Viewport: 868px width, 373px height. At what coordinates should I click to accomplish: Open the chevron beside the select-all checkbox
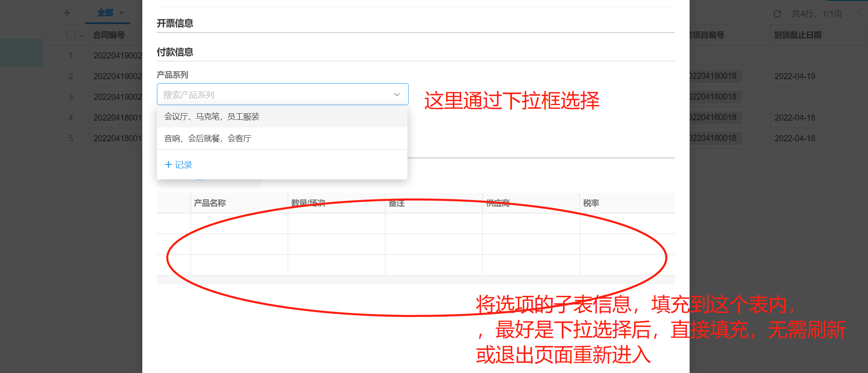click(x=83, y=35)
